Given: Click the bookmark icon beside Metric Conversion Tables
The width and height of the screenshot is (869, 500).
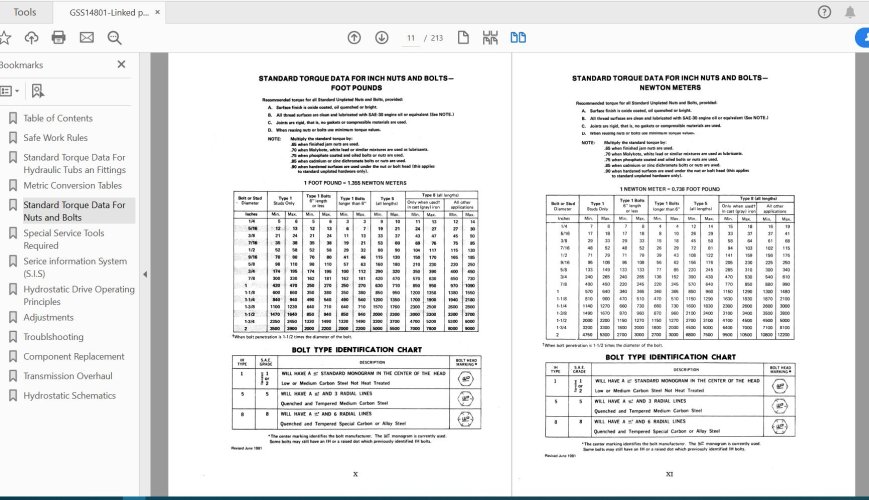Looking at the screenshot, I should click(13, 185).
